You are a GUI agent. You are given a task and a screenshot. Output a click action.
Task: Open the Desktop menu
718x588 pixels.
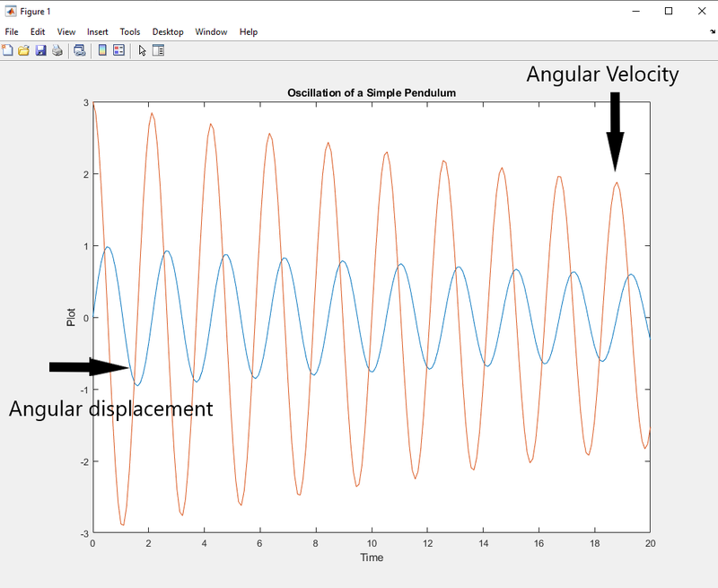click(167, 31)
